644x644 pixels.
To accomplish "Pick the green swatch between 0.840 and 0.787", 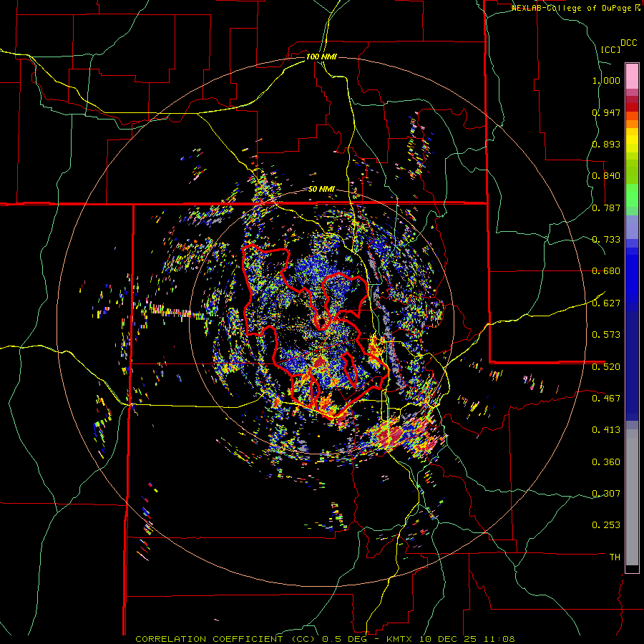I will 632,195.
